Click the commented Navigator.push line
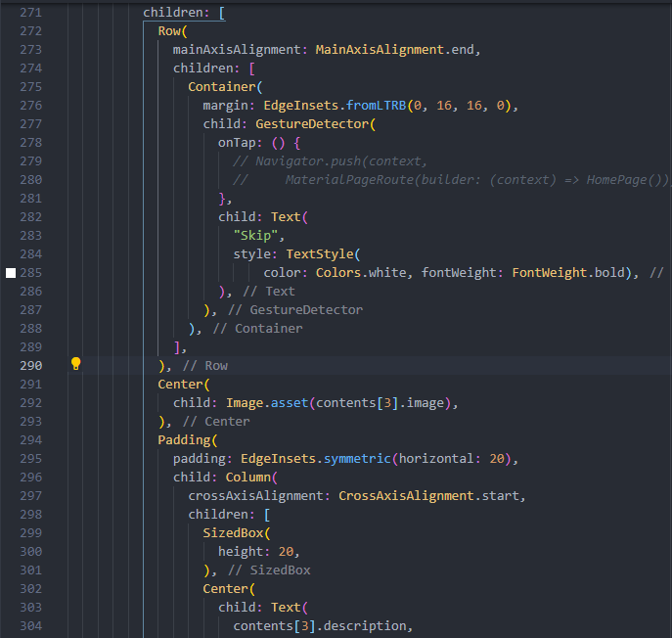This screenshot has width=672, height=638. click(x=331, y=161)
